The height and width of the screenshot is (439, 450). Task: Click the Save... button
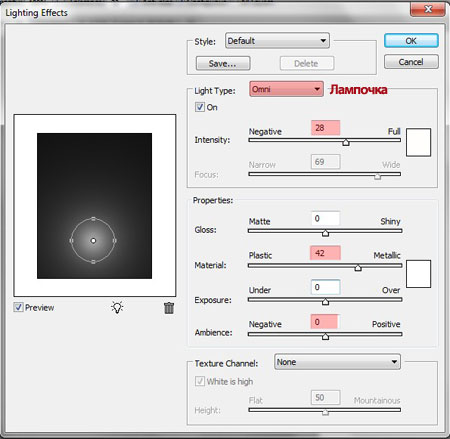click(223, 63)
